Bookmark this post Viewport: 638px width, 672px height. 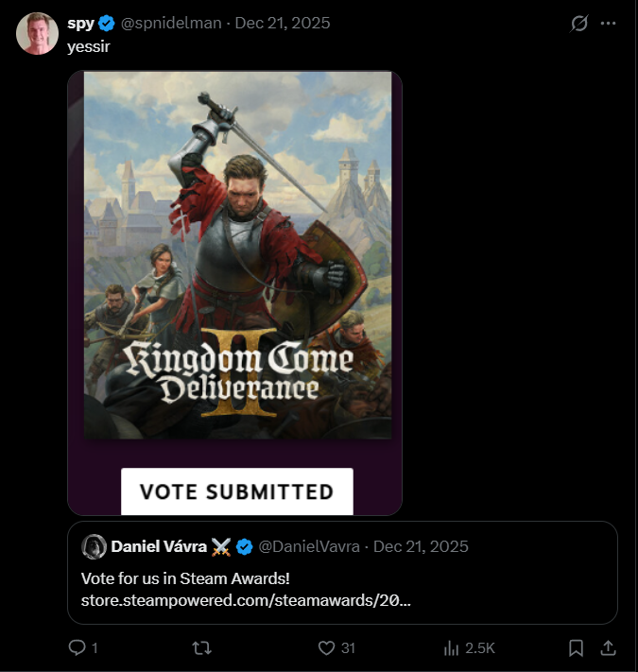tap(576, 647)
